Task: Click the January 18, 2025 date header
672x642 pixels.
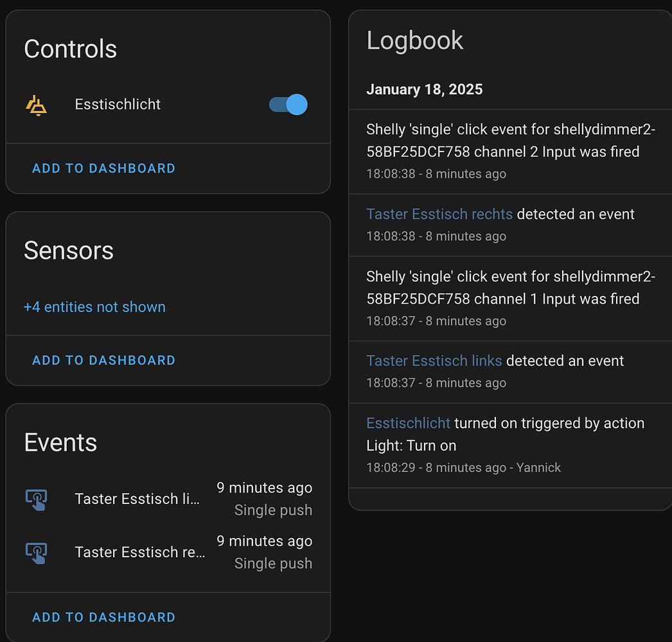Action: click(424, 89)
